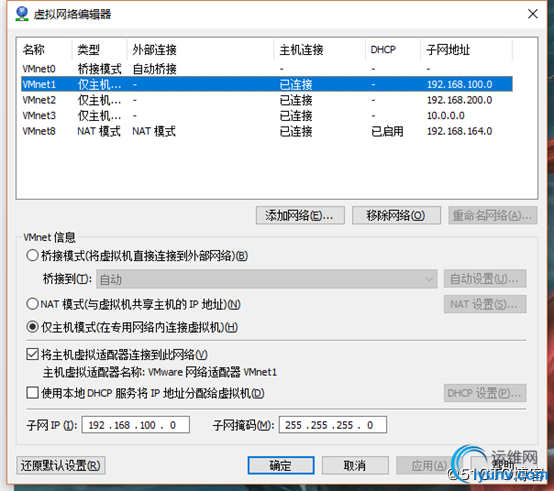
Task: Enable 使用本地 DHCP 服务 checkbox
Action: coord(33,392)
